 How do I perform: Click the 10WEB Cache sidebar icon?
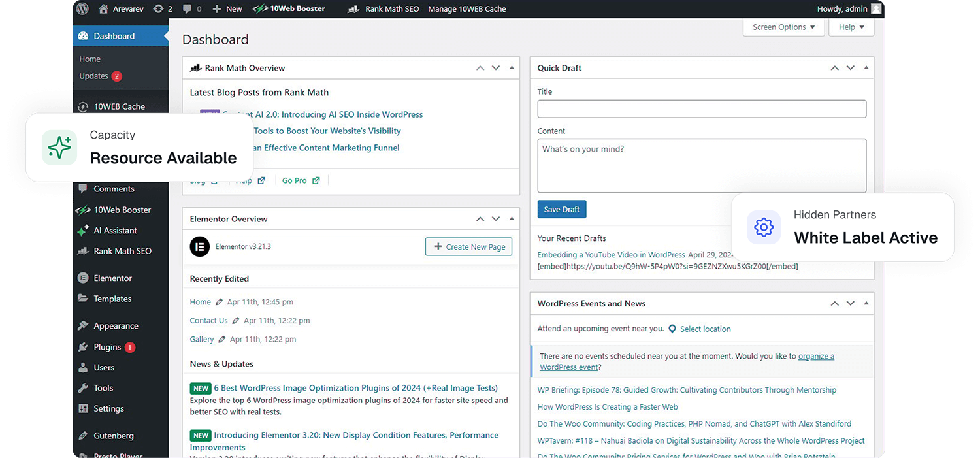pyautogui.click(x=83, y=106)
